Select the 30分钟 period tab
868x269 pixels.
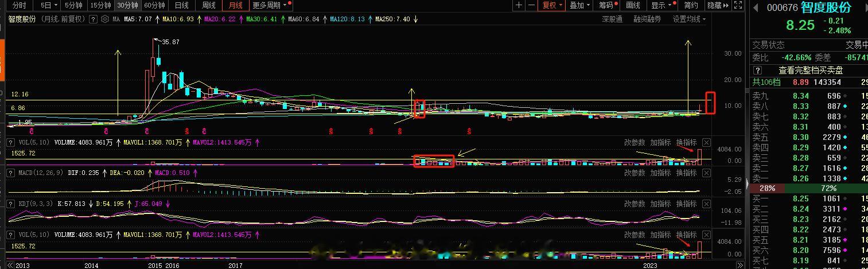coord(127,5)
